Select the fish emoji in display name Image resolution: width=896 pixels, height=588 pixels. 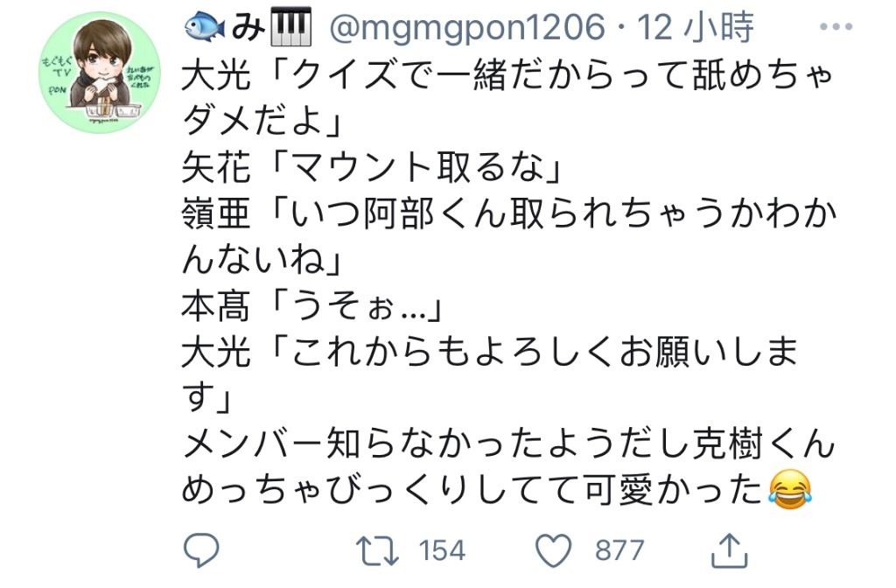coord(205,27)
